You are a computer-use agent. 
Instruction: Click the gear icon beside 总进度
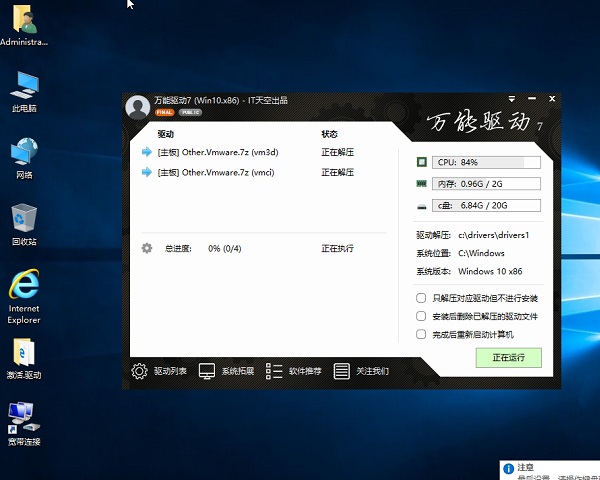click(147, 247)
